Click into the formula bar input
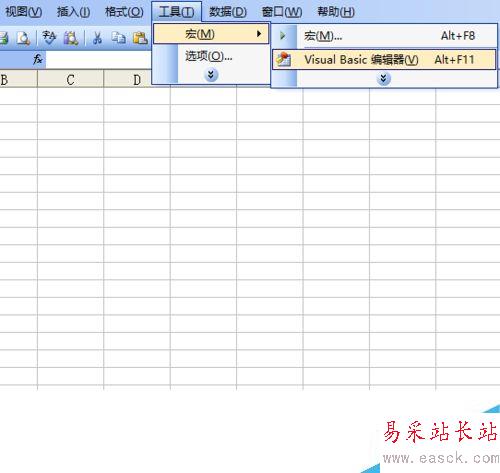Image resolution: width=500 pixels, height=473 pixels. pyautogui.click(x=98, y=59)
